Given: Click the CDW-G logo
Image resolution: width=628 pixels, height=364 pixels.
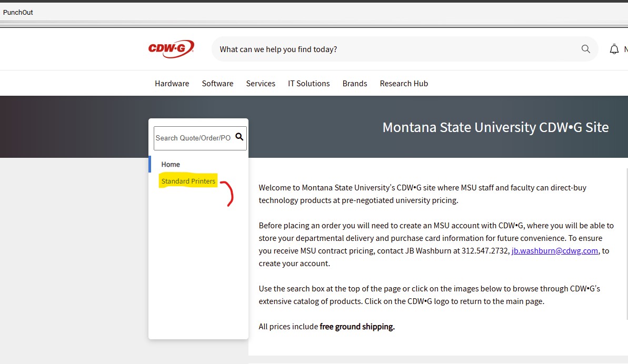Looking at the screenshot, I should point(171,49).
